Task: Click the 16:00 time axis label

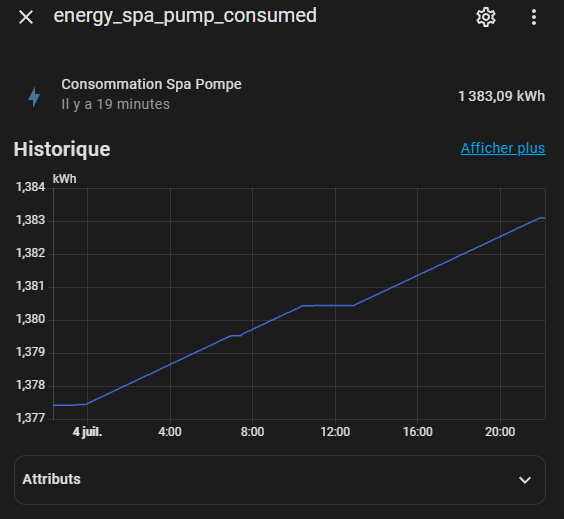Action: coord(418,432)
